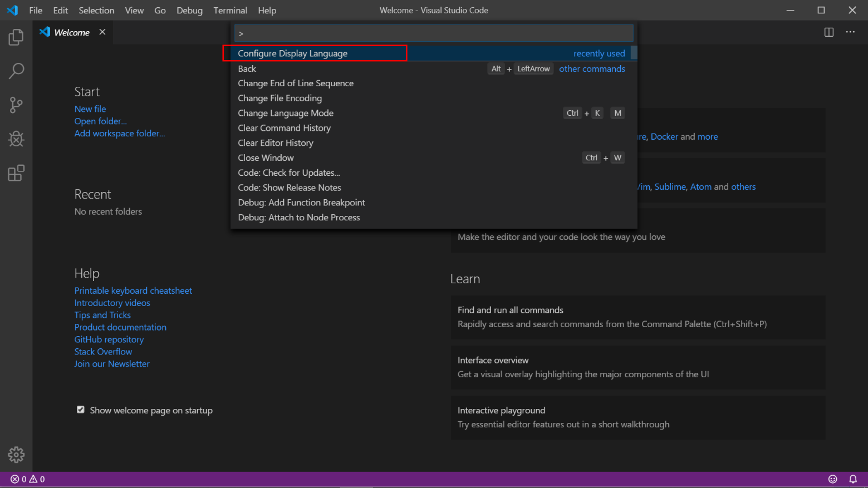Click Join our Newsletter link

[112, 364]
